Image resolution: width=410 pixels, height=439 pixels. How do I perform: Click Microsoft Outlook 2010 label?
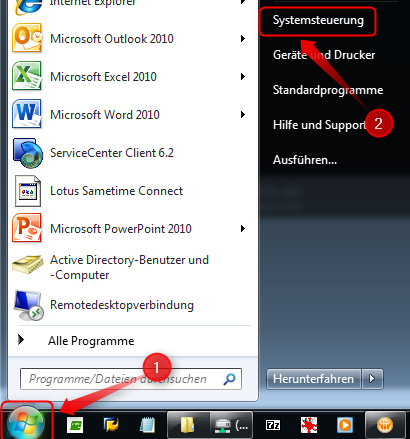112,39
